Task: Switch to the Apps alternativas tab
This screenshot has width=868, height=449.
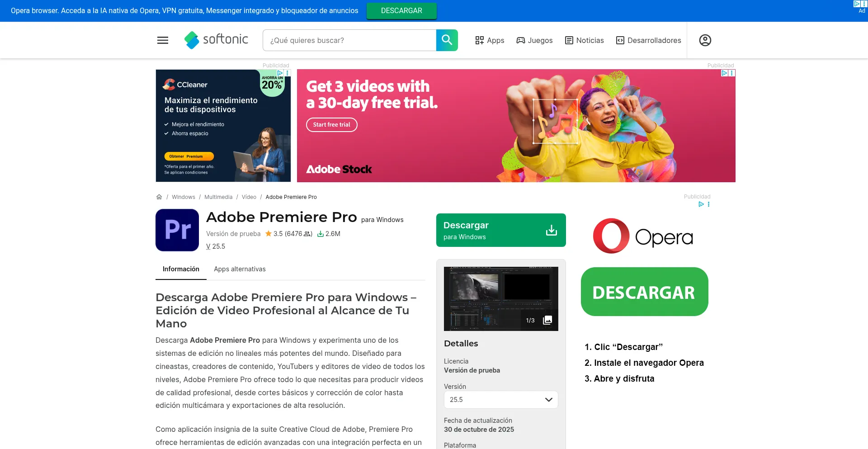Action: pos(240,269)
